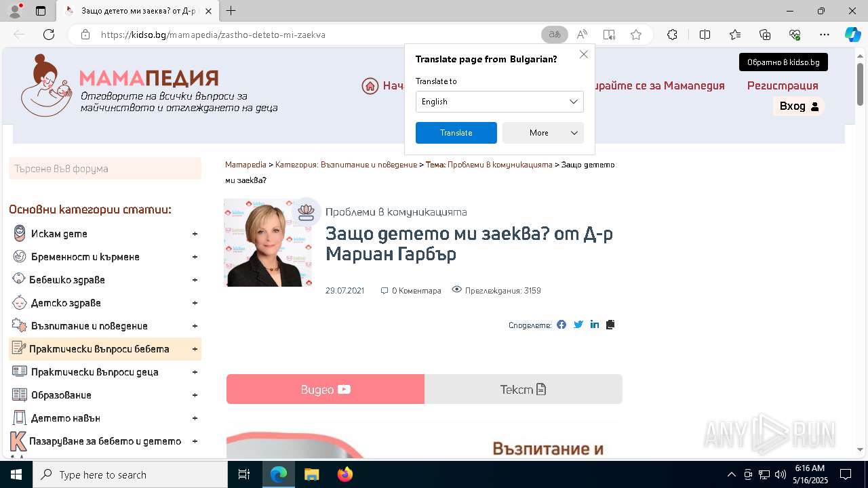868x488 pixels.
Task: Click volume icon in system tray
Action: tap(780, 474)
